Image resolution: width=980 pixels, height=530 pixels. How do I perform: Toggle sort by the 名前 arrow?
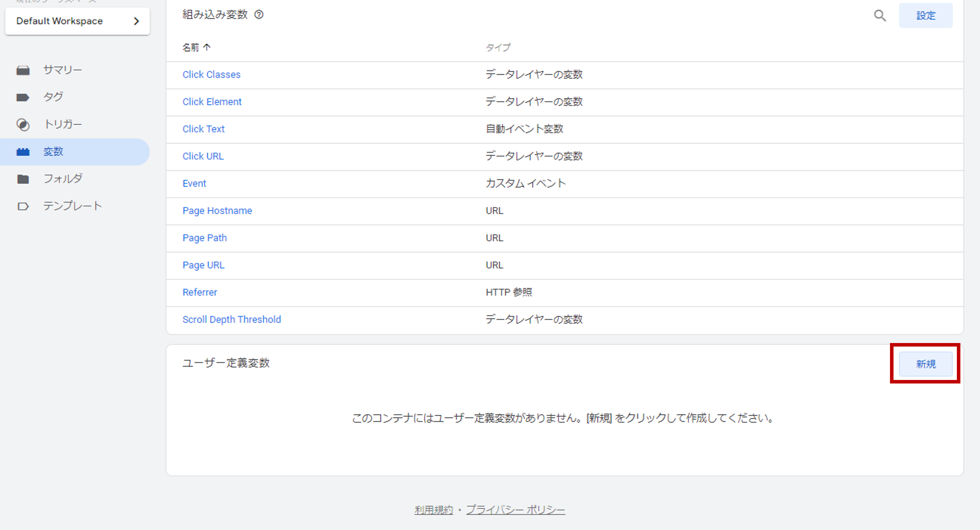(207, 47)
